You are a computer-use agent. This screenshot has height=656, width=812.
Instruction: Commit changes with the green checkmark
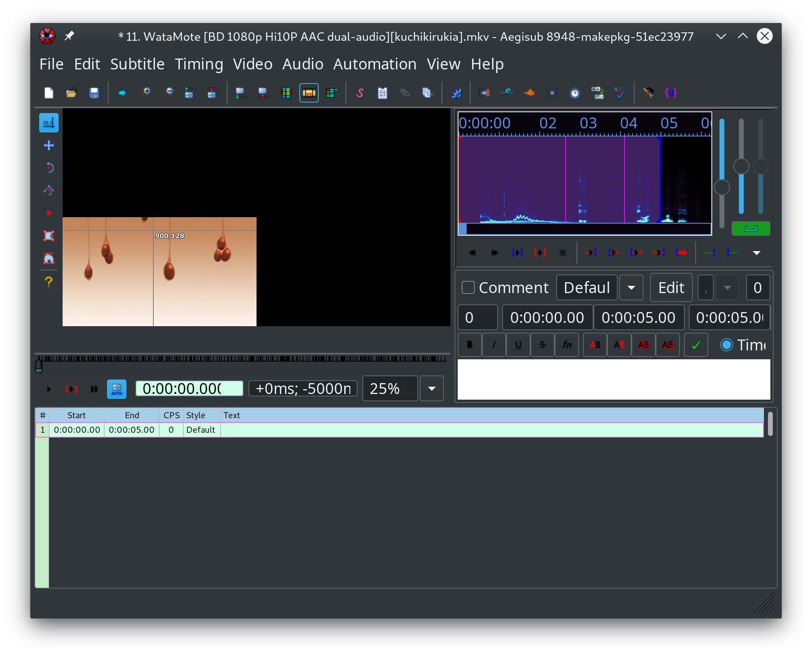[696, 345]
